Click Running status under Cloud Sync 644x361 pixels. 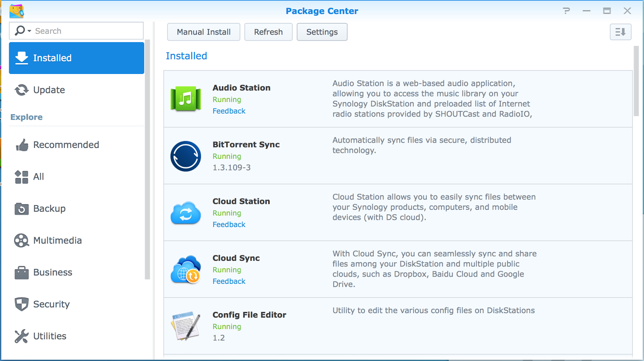point(227,270)
